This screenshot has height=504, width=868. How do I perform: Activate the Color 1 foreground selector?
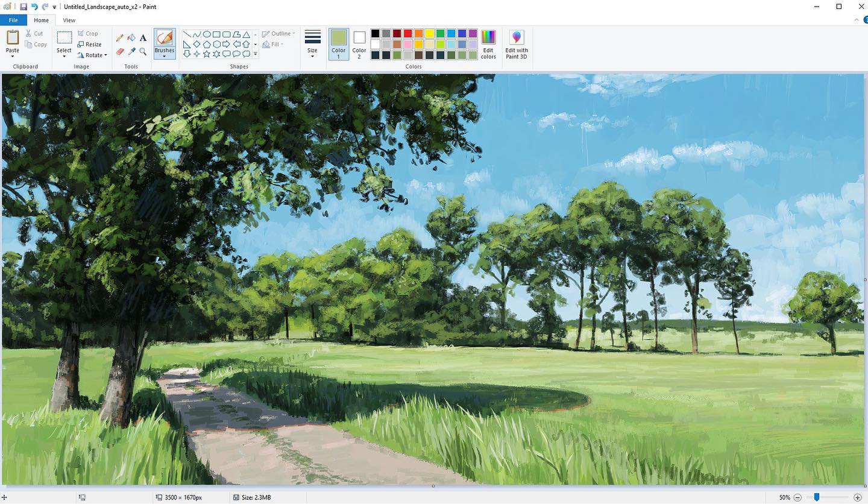point(339,44)
